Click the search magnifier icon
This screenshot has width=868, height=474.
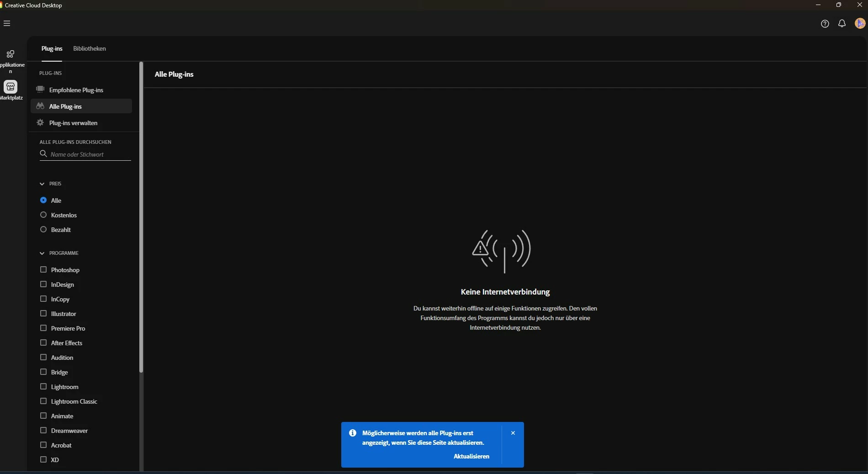tap(43, 154)
